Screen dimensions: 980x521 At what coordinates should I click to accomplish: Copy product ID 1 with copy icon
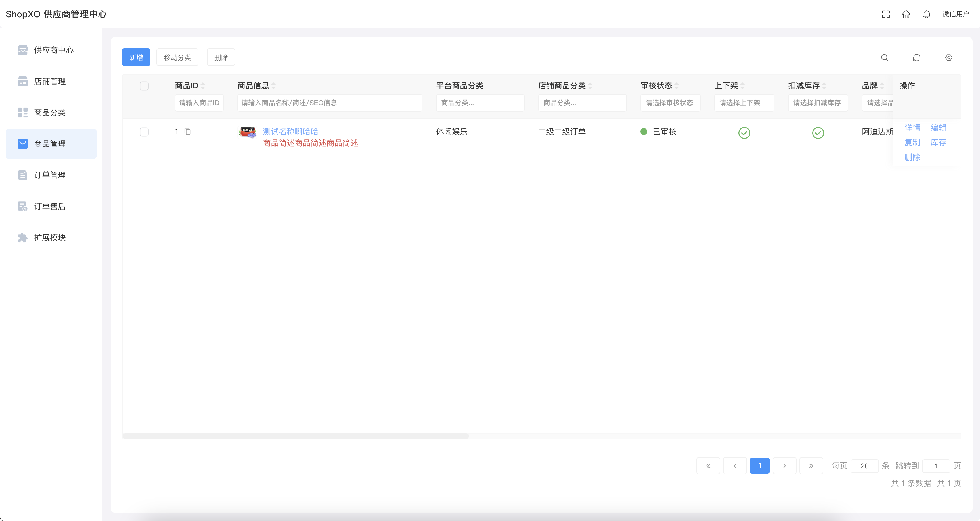188,132
